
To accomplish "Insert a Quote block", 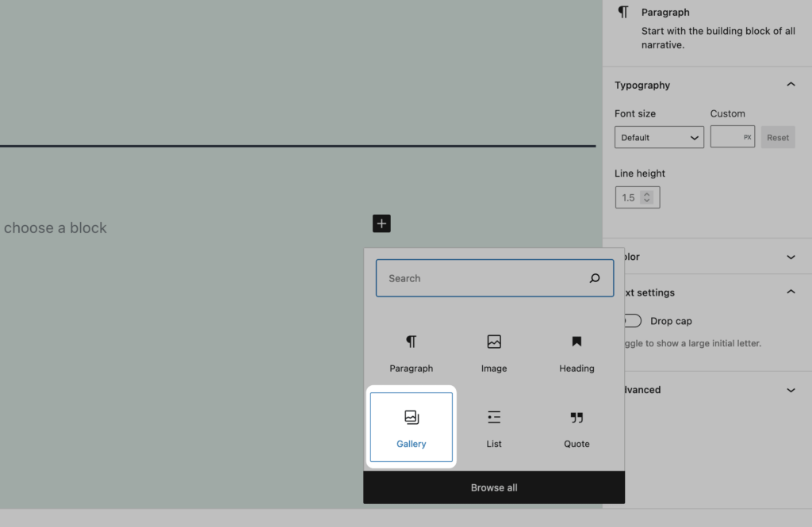I will [576, 428].
